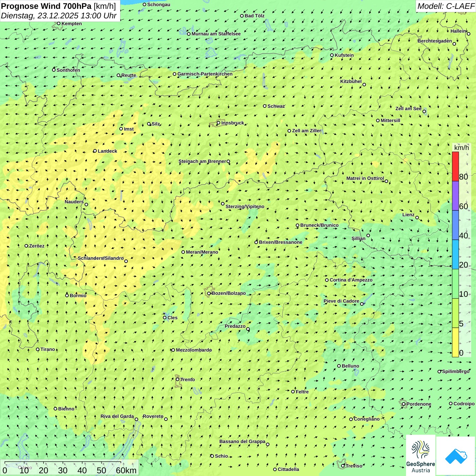
Task: Click the cyan 20–40 km/h legend color
Action: 455,255
